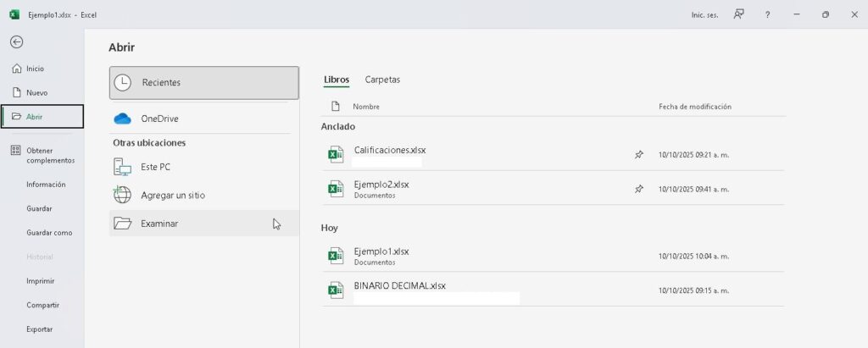Click the Excel icon beside Ejemplo2.xlsx

click(x=336, y=189)
